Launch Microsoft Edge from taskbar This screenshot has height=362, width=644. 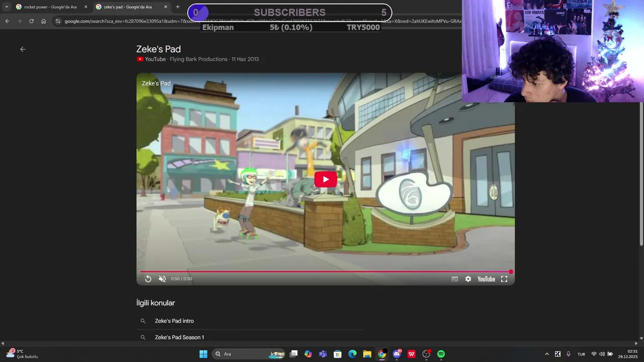[x=353, y=354]
